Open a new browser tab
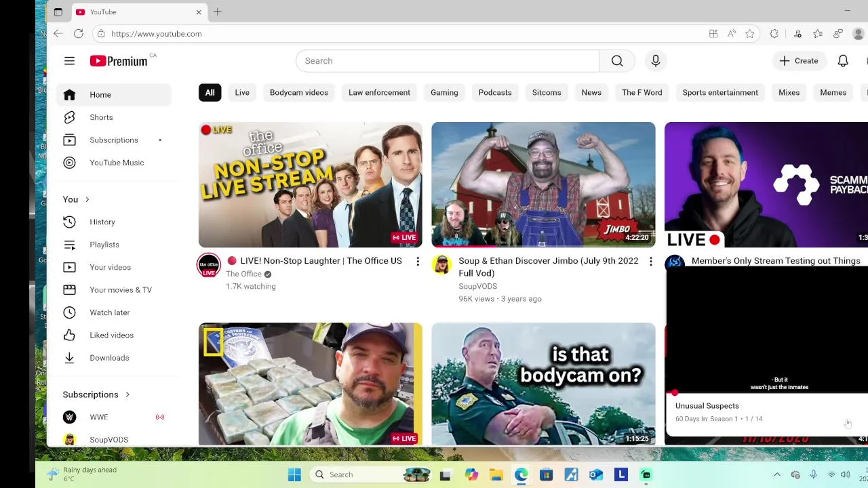 (218, 12)
